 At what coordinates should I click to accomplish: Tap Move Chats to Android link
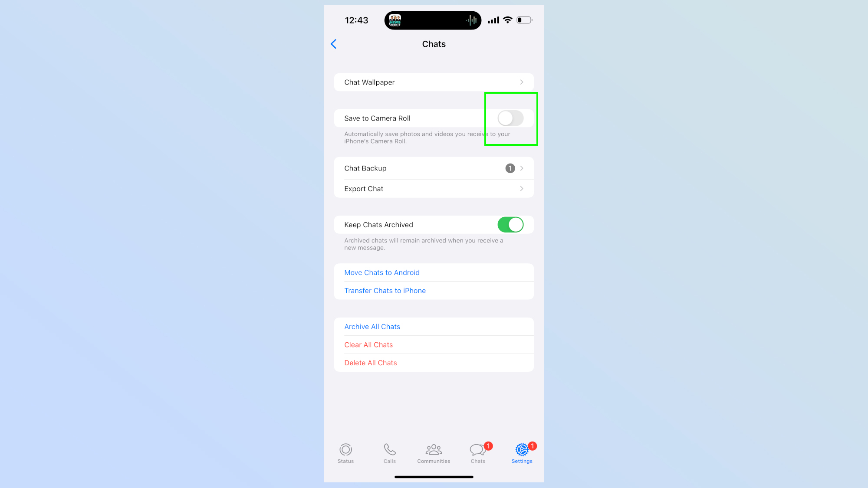(x=381, y=272)
